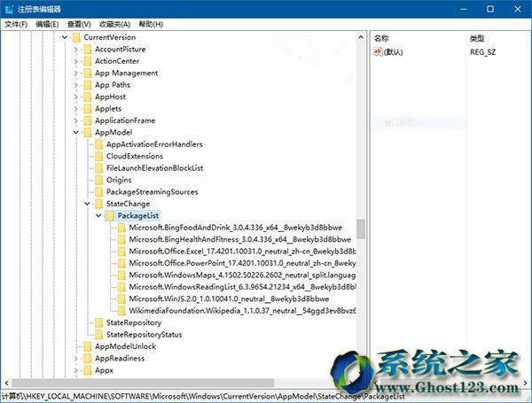Click the CurrentVersion folder icon
The height and width of the screenshot is (403, 532).
tap(76, 37)
